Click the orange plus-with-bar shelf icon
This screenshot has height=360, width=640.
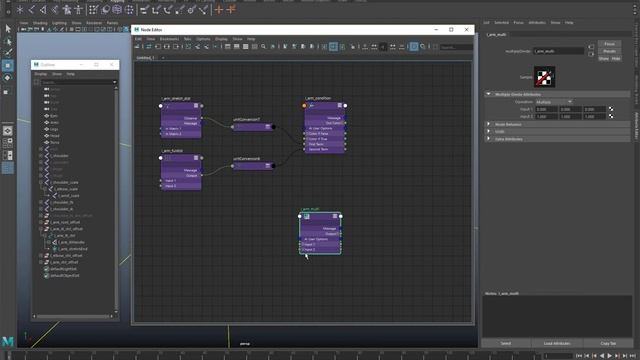[231, 10]
